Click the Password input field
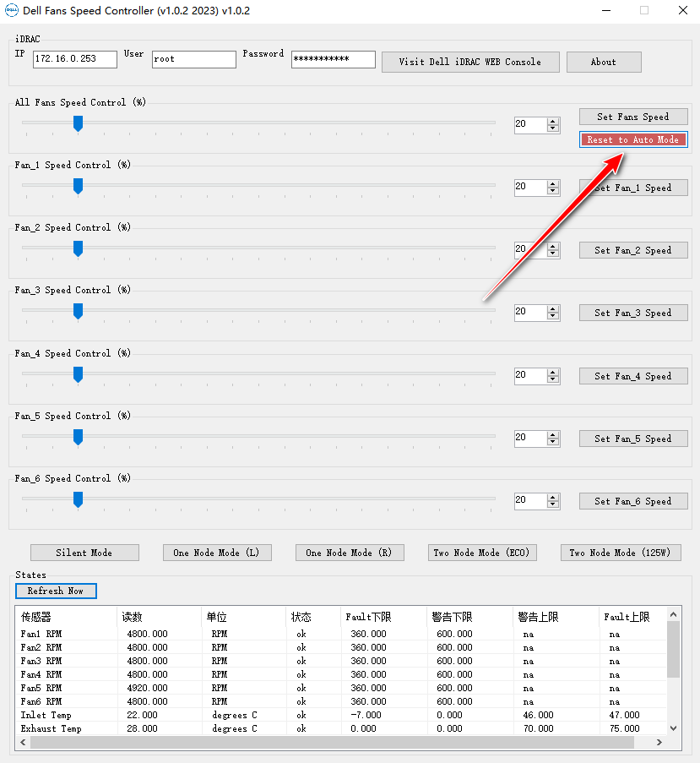The height and width of the screenshot is (763, 700). point(334,59)
